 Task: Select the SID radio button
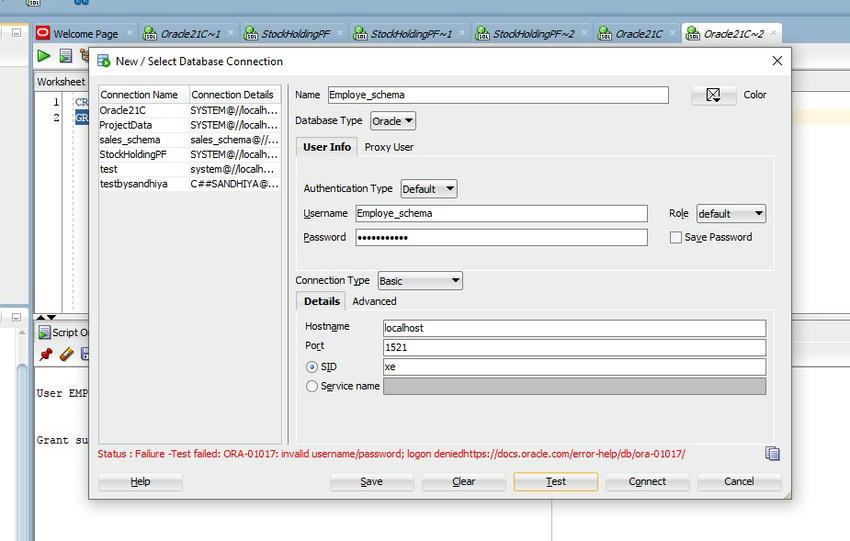(x=312, y=367)
